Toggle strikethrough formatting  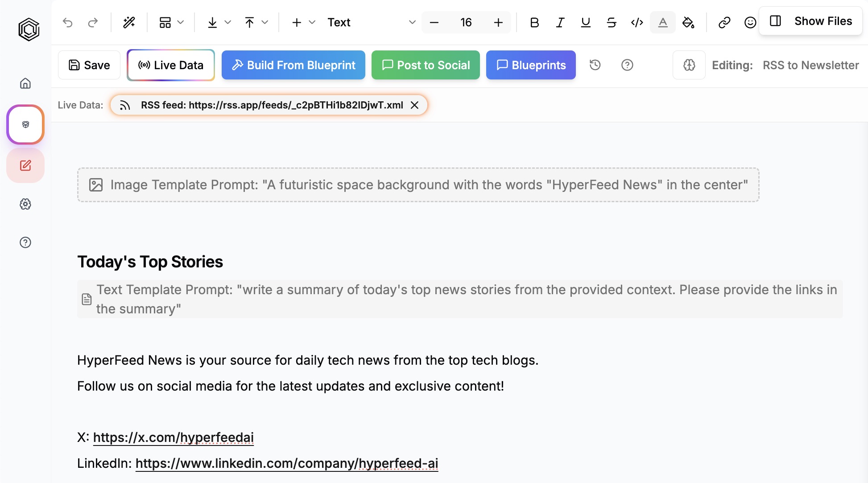click(612, 22)
